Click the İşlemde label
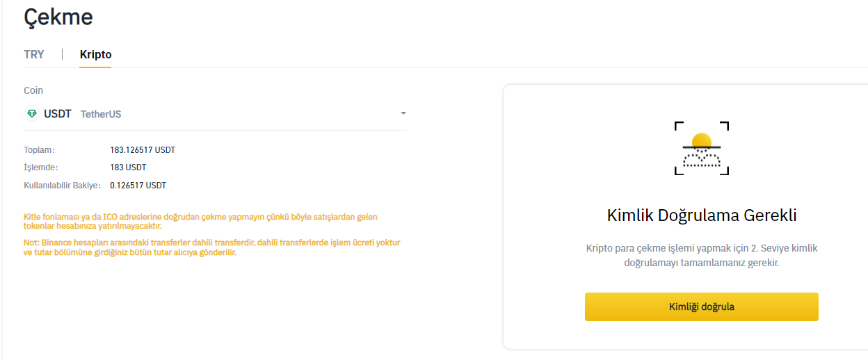 point(40,167)
